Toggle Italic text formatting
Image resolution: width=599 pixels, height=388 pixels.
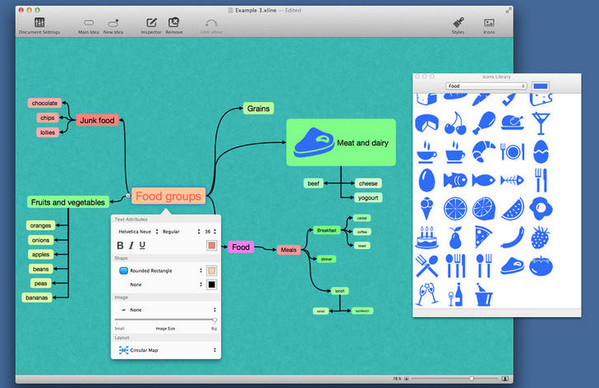tap(131, 246)
